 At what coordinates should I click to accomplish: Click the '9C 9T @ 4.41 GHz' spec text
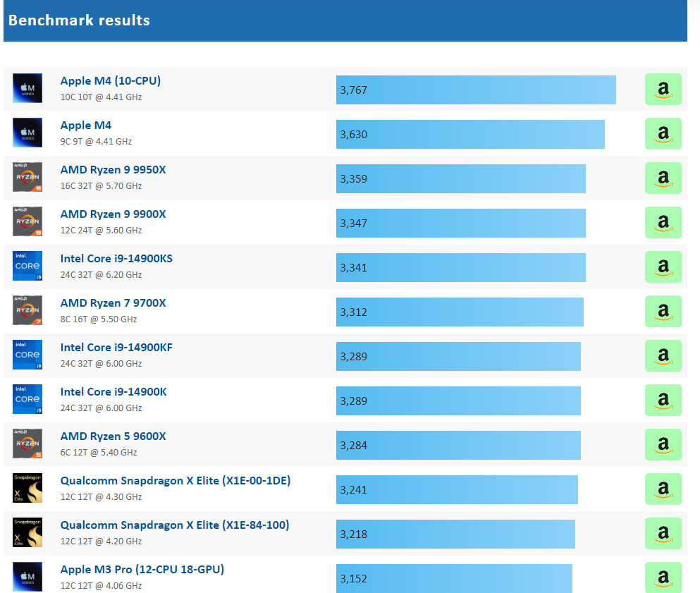pos(96,142)
